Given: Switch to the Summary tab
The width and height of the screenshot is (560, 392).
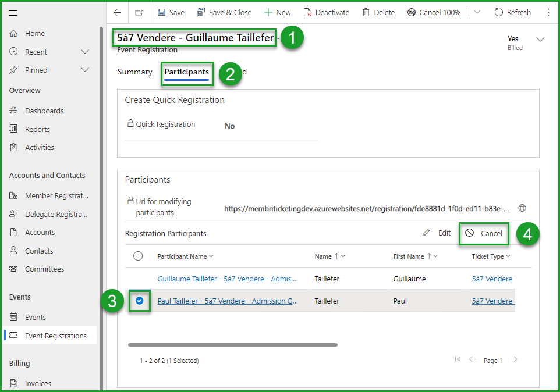Looking at the screenshot, I should point(134,72).
